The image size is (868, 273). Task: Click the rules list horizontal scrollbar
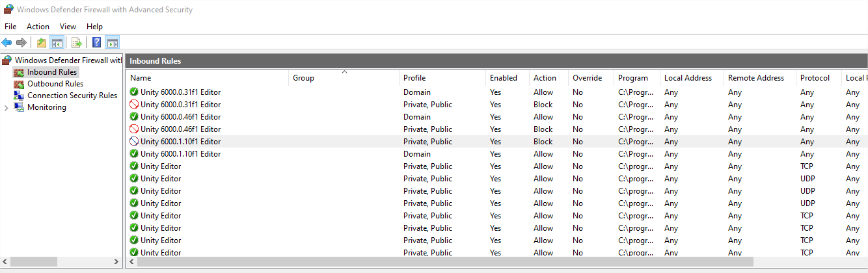[442, 261]
